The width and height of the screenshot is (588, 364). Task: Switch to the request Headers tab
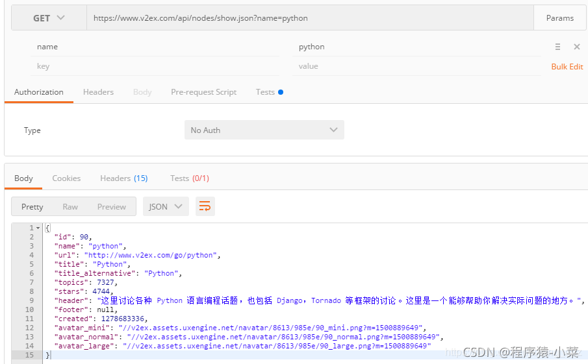click(x=98, y=92)
